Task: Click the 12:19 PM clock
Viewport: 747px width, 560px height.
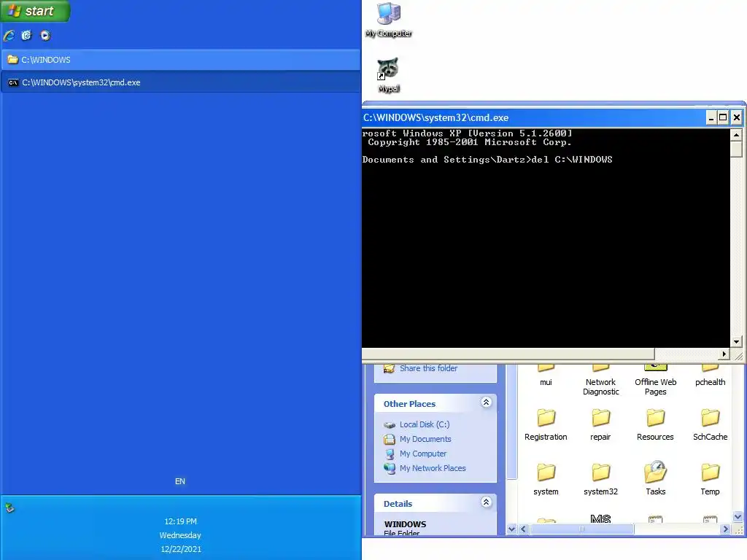Action: tap(181, 521)
